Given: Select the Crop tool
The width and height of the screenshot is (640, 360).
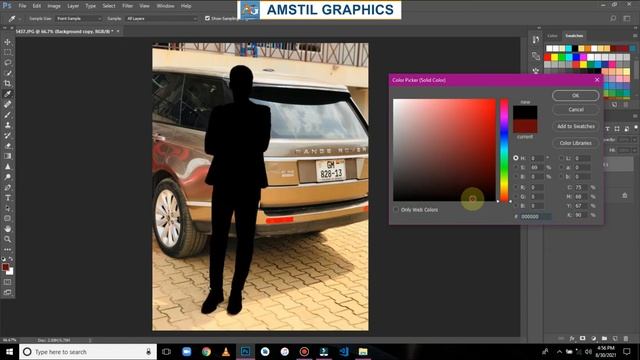Looking at the screenshot, I should pyautogui.click(x=7, y=83).
